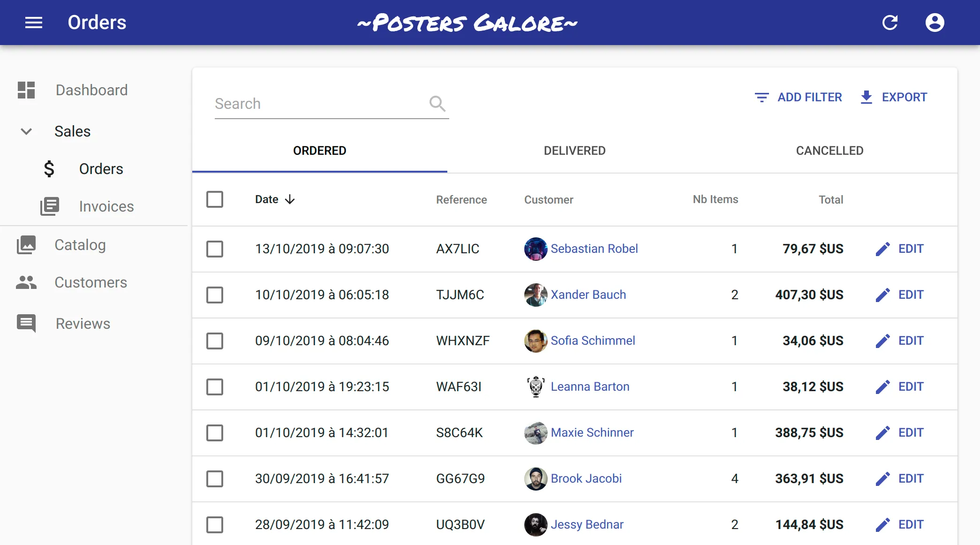Screen dimensions: 980x545
Task: Check the box for order TJJM6C
Action: 215,295
